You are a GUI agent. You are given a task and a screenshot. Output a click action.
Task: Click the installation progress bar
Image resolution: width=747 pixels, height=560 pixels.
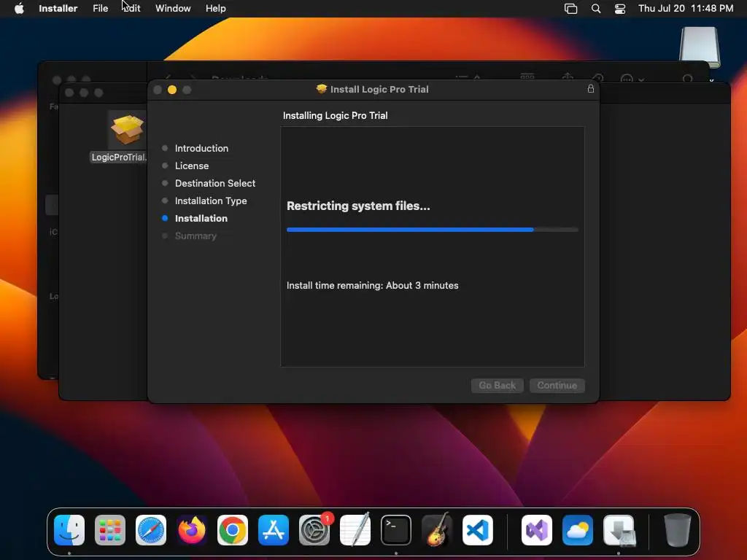(x=432, y=230)
